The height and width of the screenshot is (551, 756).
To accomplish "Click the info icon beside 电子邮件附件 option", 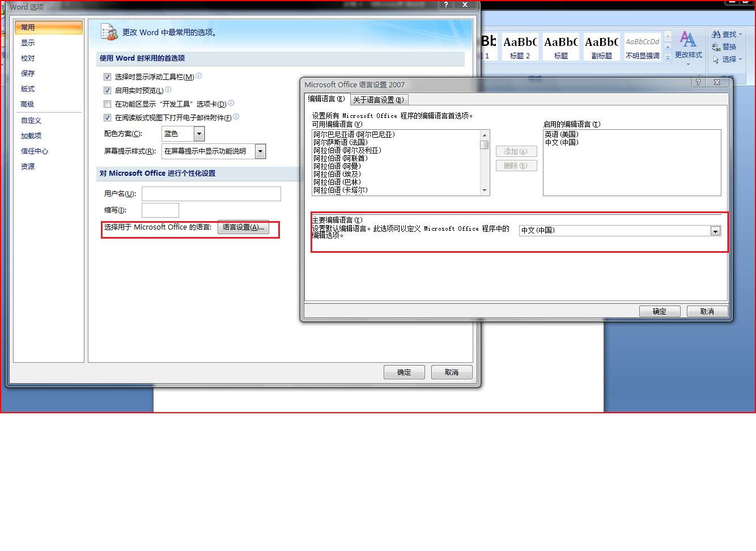I will [236, 117].
